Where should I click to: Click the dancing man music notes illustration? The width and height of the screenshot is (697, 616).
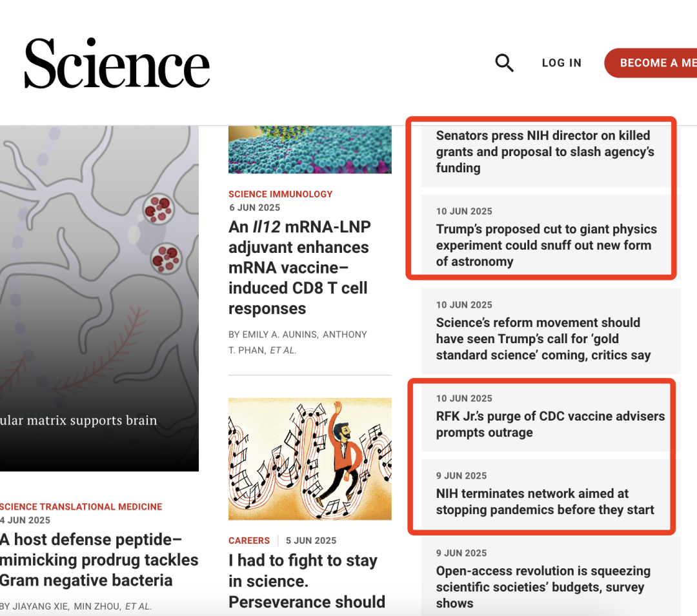[x=310, y=459]
